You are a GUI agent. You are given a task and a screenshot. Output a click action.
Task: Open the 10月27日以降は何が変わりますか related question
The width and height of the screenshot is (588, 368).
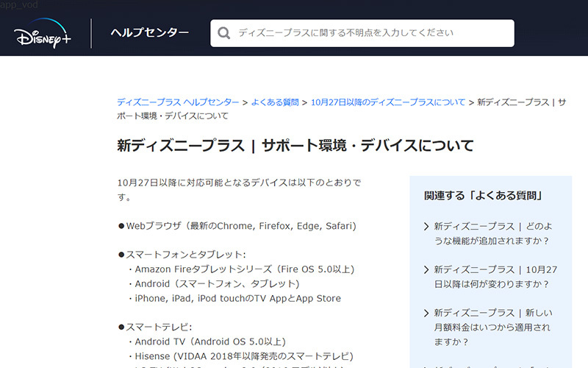coord(491,276)
